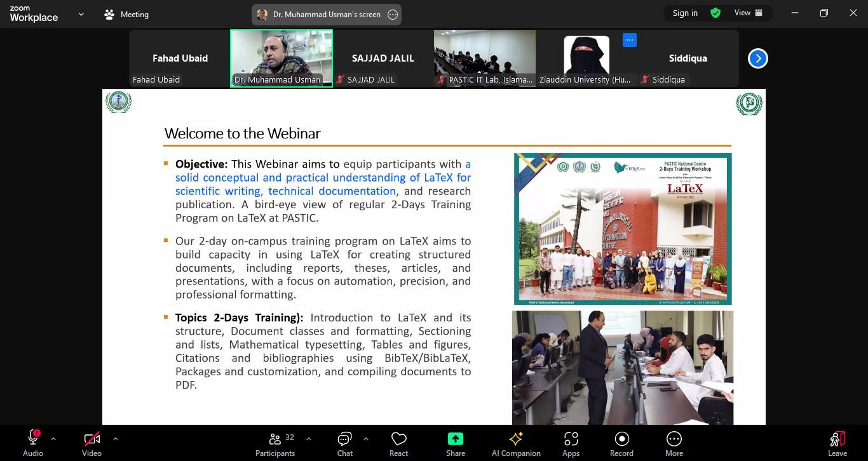
Task: Open the View layout menu
Action: coord(749,13)
